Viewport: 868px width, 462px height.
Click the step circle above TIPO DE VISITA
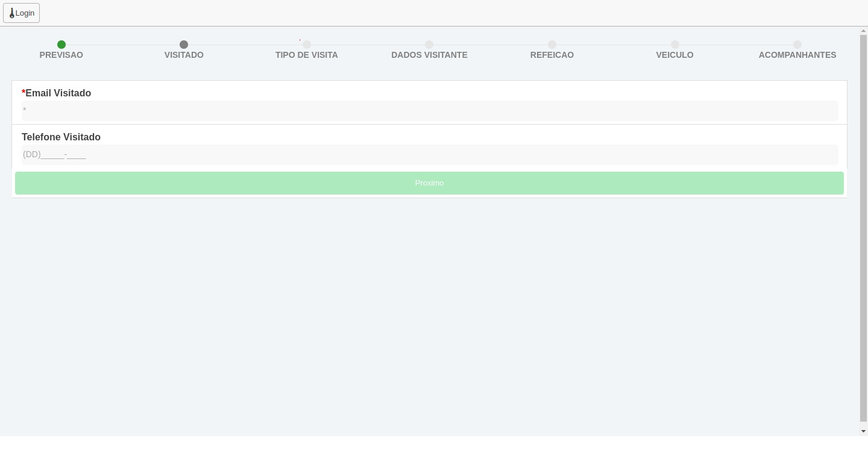pos(307,45)
